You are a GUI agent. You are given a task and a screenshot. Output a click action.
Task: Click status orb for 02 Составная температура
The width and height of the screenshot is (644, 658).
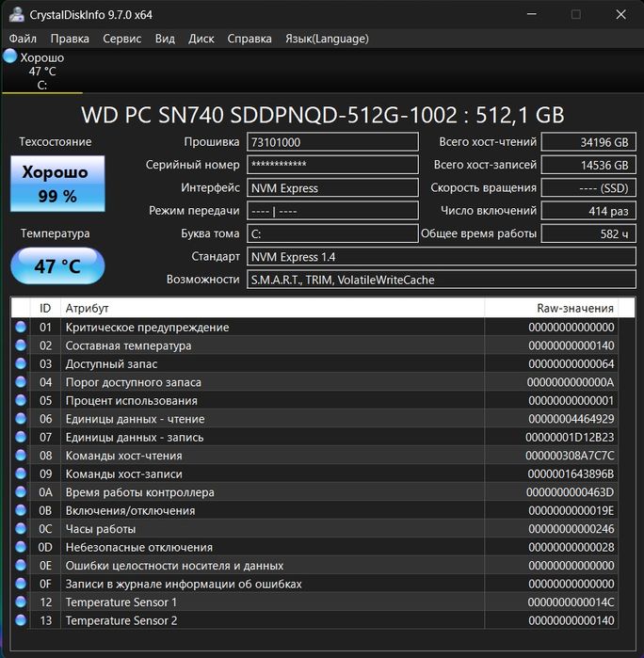(21, 345)
